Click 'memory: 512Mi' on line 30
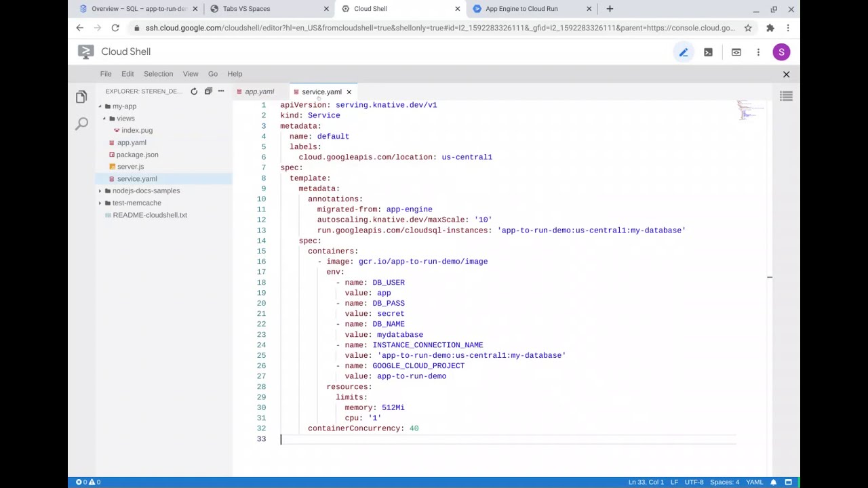 point(374,407)
